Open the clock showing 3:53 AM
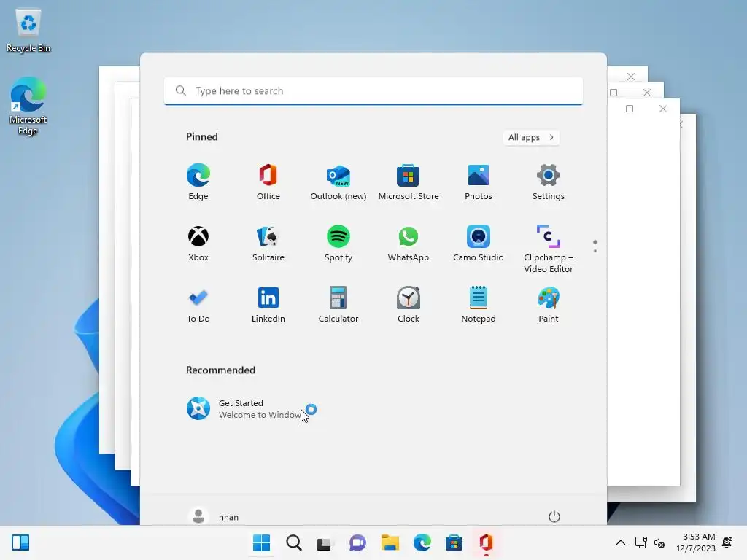 (695, 542)
